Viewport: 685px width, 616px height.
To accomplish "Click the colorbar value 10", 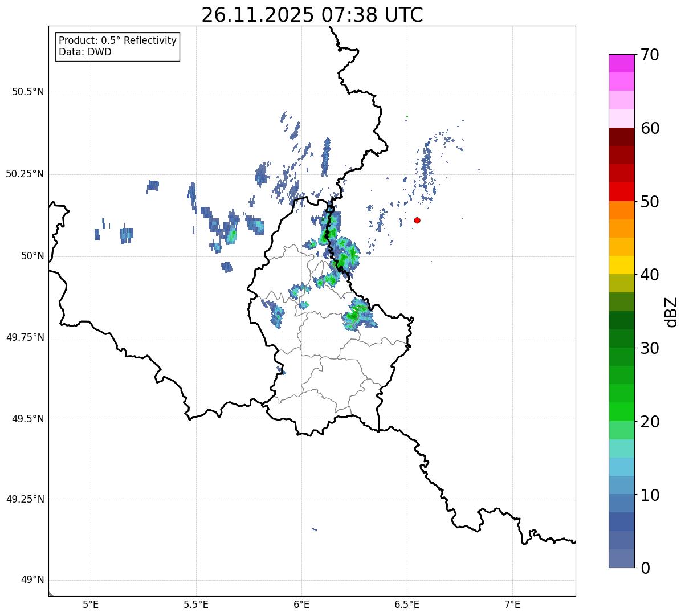I will (x=649, y=495).
